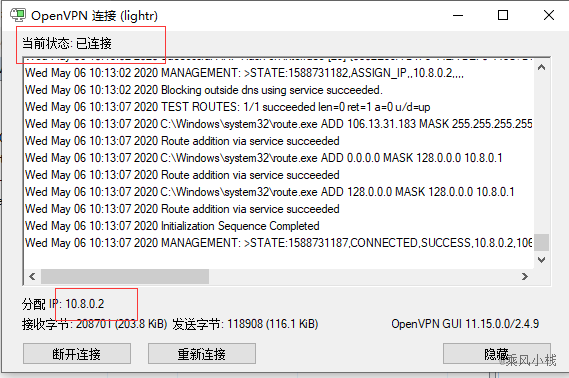Image resolution: width=569 pixels, height=378 pixels.
Task: Select the Initialization Sequence Completed log line
Action: point(172,226)
